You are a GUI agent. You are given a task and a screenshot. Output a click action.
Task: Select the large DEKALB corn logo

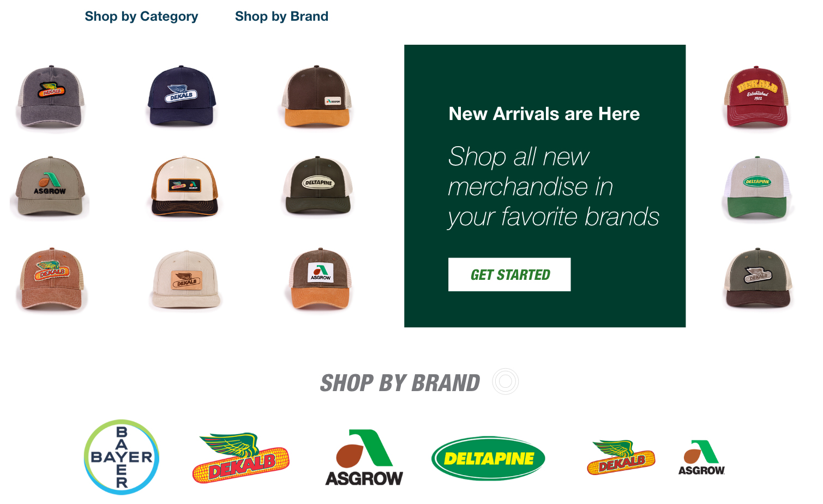(x=241, y=458)
